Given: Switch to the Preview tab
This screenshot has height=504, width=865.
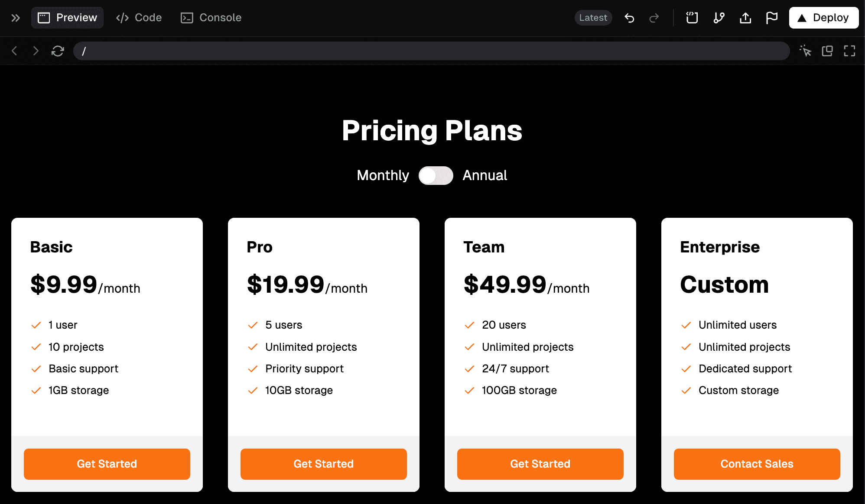Looking at the screenshot, I should 68,18.
